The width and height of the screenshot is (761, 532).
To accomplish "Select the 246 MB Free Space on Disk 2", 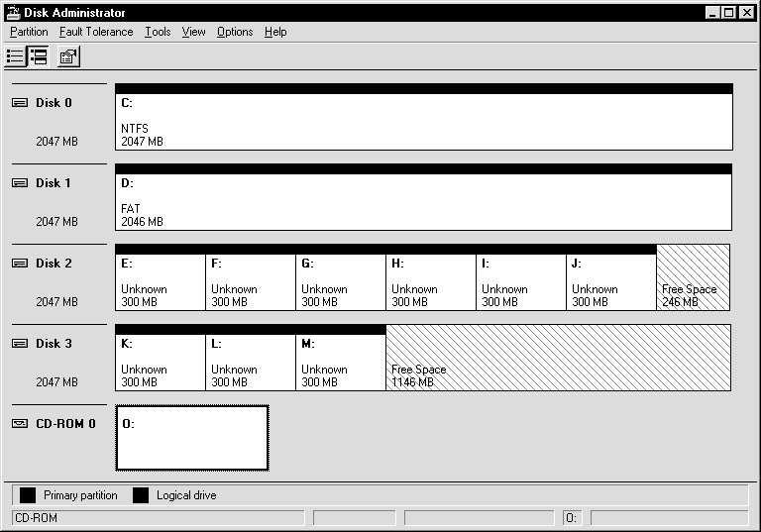I will 693,279.
